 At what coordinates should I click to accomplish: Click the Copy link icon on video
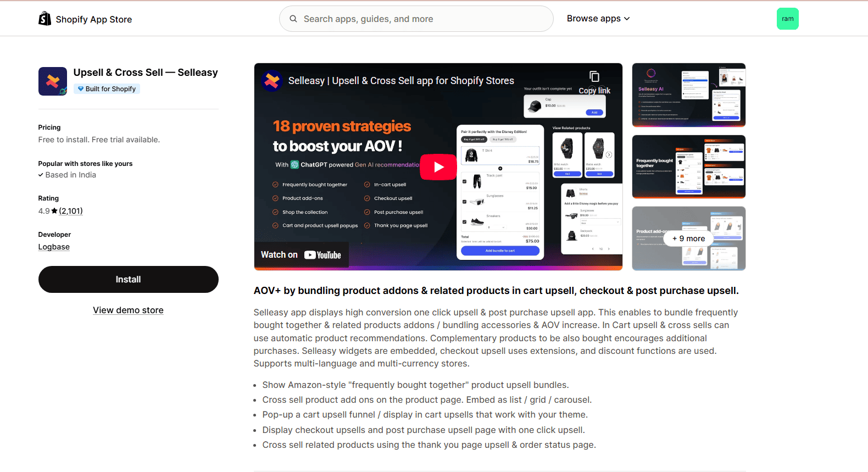594,77
